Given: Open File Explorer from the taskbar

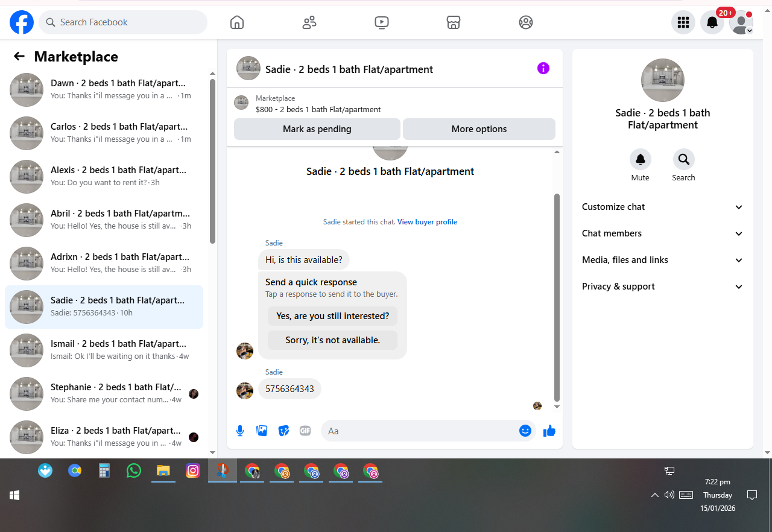Looking at the screenshot, I should click(163, 470).
